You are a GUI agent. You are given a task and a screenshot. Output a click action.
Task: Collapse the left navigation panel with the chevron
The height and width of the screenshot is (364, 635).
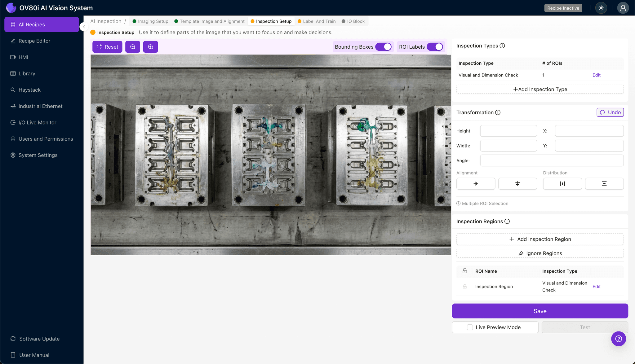[84, 27]
